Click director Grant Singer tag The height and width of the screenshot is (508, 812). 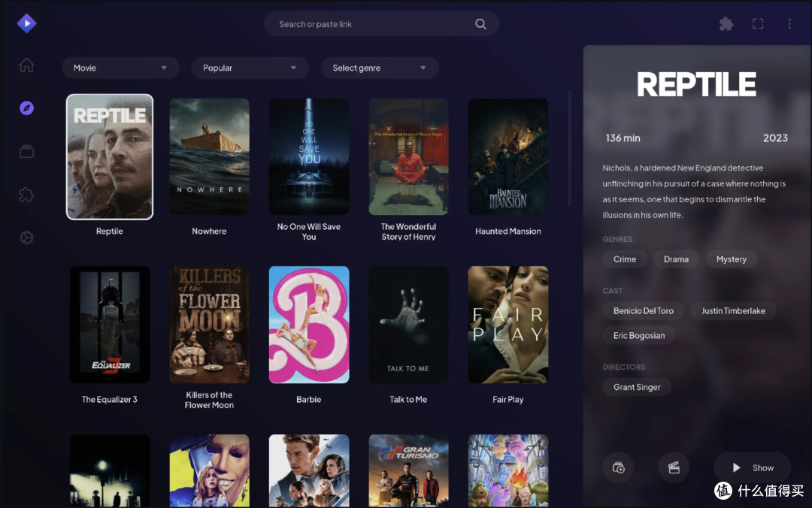pos(637,387)
